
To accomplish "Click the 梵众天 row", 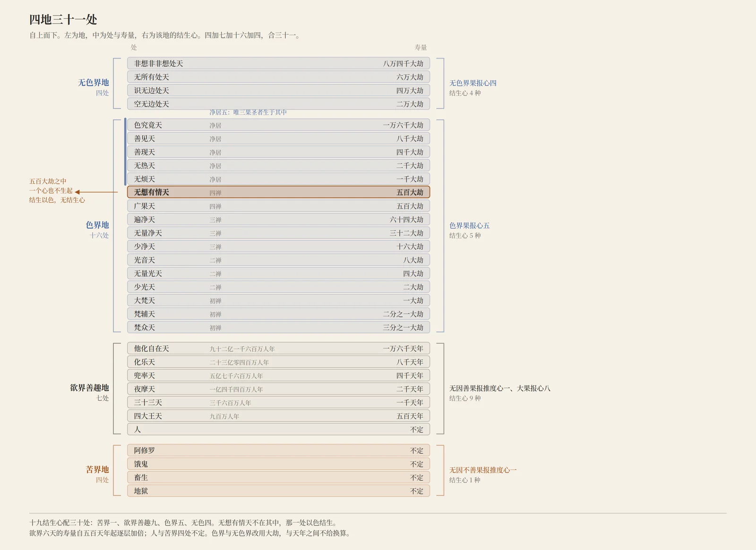I will pyautogui.click(x=278, y=327).
